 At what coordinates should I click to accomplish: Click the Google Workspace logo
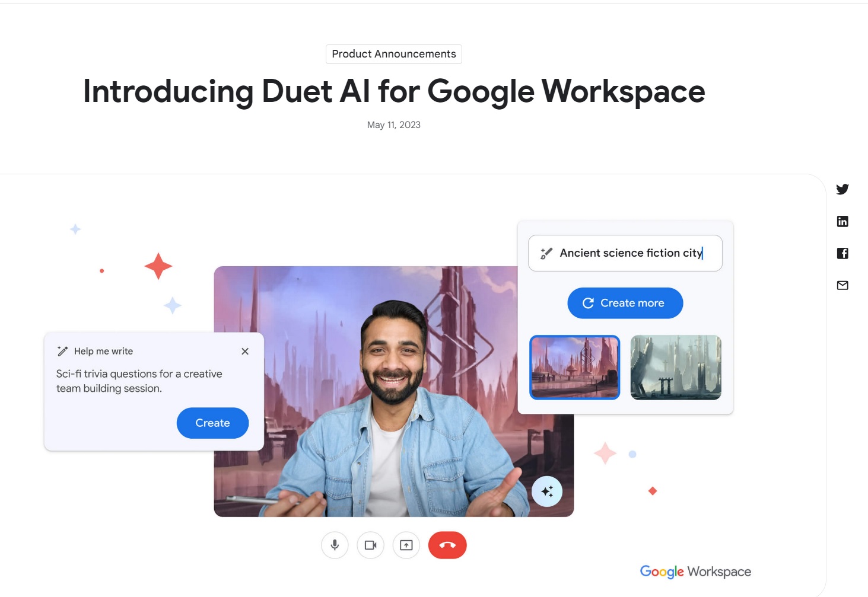[695, 571]
